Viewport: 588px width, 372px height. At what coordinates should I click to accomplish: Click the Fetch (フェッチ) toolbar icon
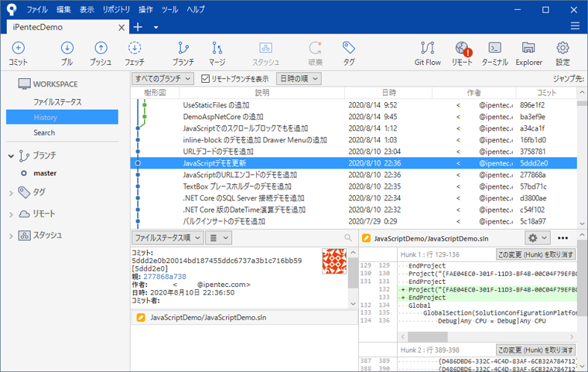tap(135, 48)
